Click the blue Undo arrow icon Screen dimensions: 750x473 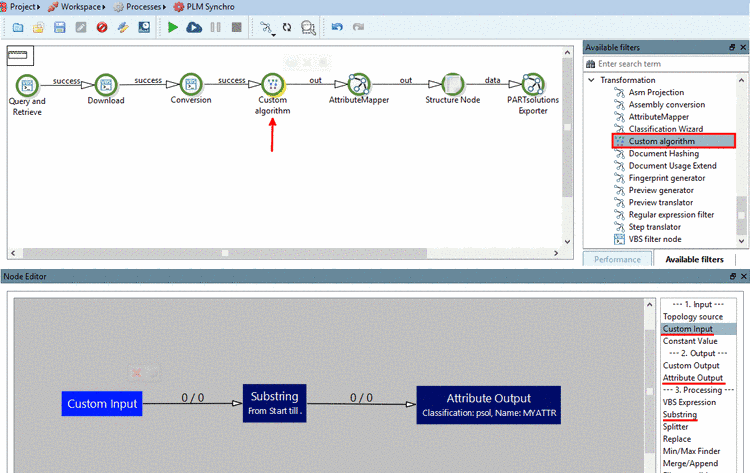(x=337, y=27)
